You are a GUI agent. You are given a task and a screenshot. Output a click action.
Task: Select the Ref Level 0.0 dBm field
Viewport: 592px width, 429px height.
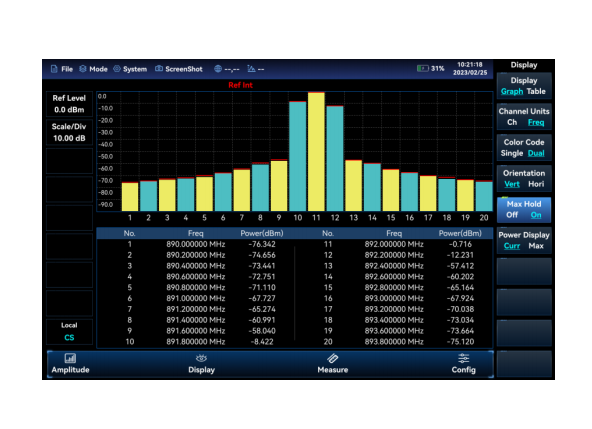coord(69,104)
